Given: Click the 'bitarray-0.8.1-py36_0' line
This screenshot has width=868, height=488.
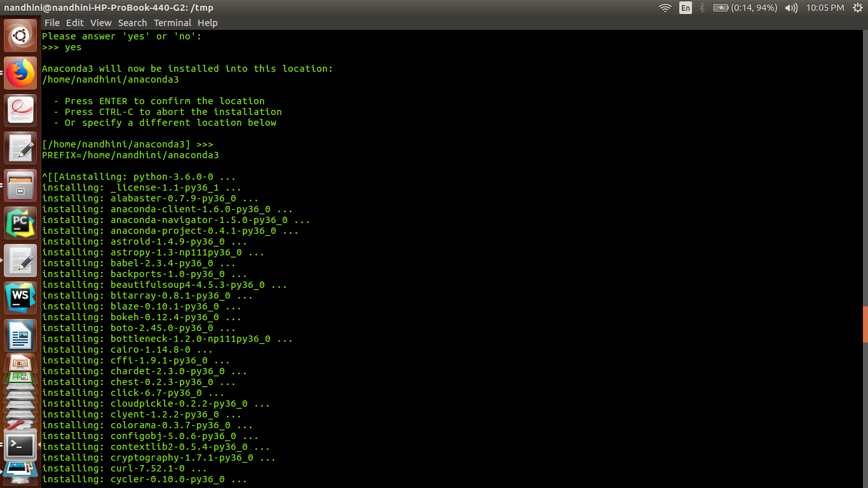Looking at the screenshot, I should [147, 295].
